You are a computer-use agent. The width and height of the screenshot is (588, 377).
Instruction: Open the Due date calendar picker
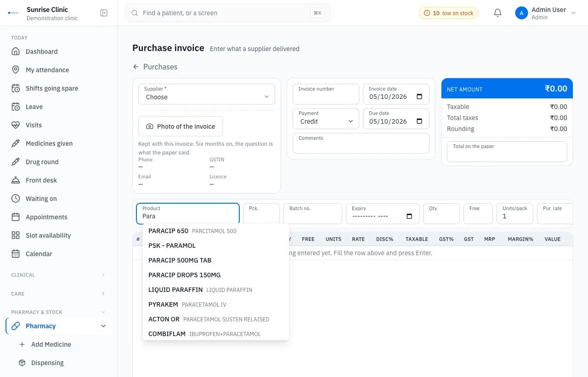pyautogui.click(x=419, y=121)
